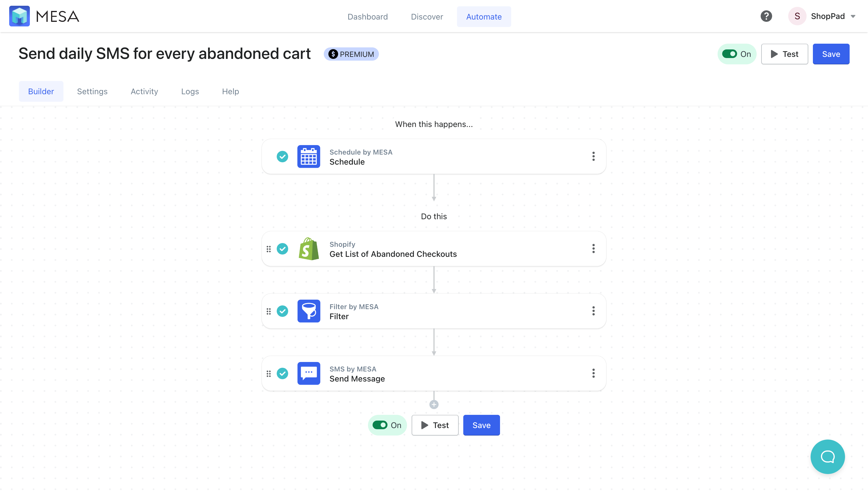Click the Schedule calendar icon
Viewport: 868px width, 497px height.
point(309,156)
